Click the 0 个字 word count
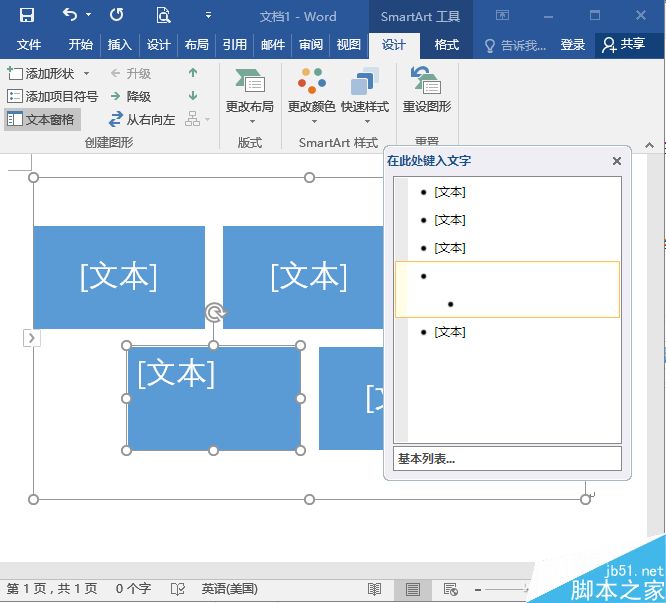Viewport: 666px width, 603px height. tap(133, 589)
